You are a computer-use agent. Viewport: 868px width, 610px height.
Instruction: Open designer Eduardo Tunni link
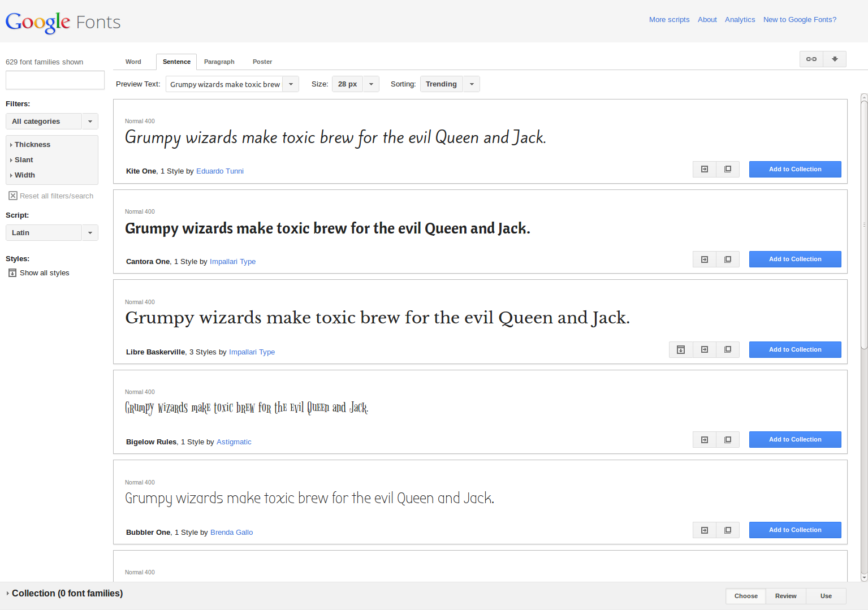click(220, 171)
